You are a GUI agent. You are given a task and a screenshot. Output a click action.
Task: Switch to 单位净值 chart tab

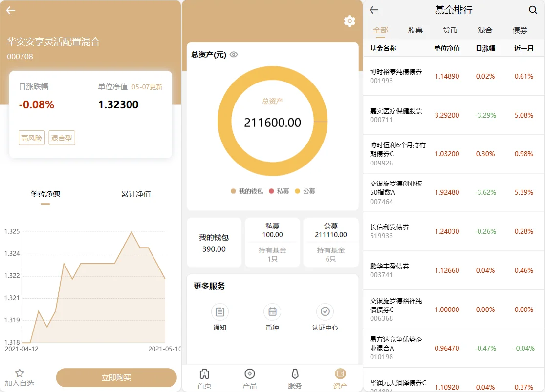coord(45,194)
